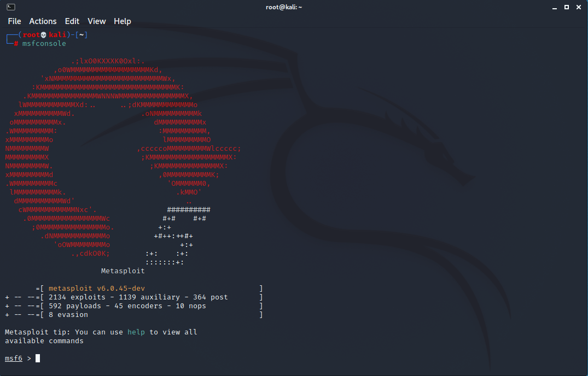Screen dimensions: 588x376
Task: Click the 'metasploit v6.0.45-dev' version text
Action: [97, 289]
